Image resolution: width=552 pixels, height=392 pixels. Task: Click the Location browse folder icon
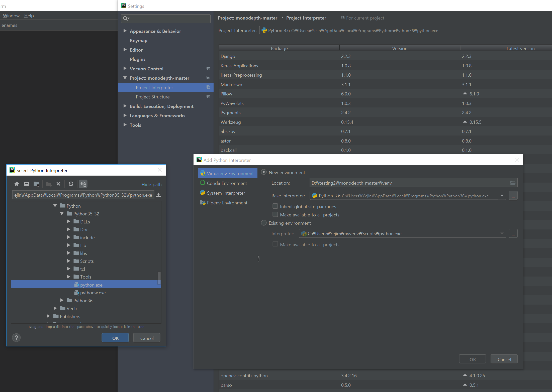tap(513, 183)
